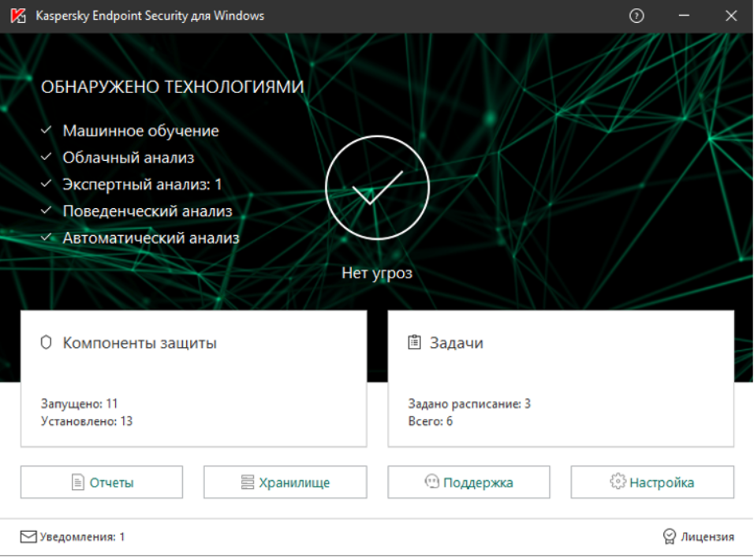
Task: Click the checkmark beside Облачный анализ
Action: [x=47, y=157]
